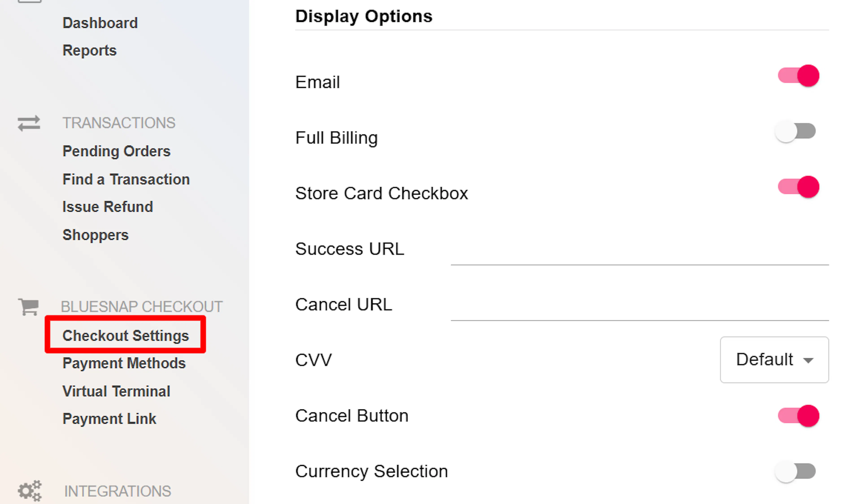This screenshot has width=861, height=504.
Task: Go to Reports in sidebar
Action: pyautogui.click(x=89, y=51)
